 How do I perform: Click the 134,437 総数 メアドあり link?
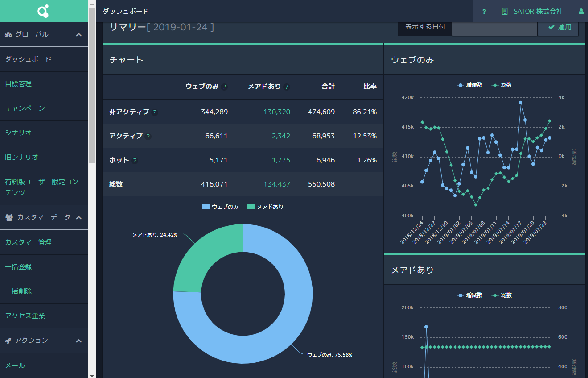[x=277, y=184]
